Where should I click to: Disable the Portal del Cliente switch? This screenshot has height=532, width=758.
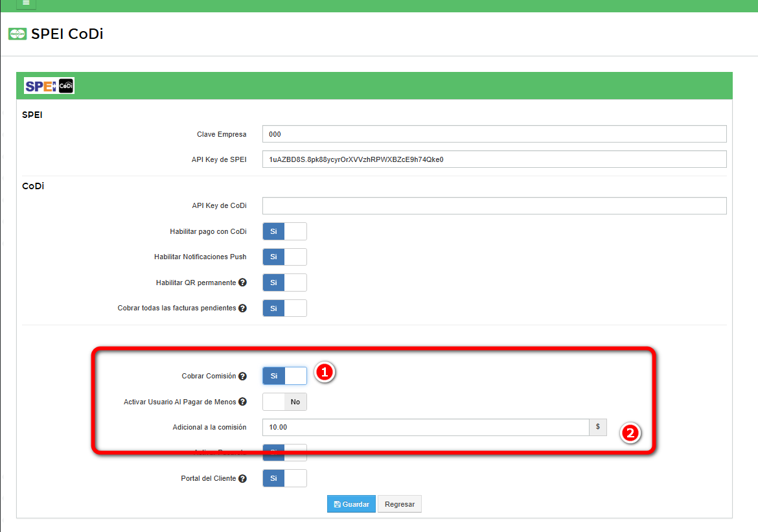point(284,479)
